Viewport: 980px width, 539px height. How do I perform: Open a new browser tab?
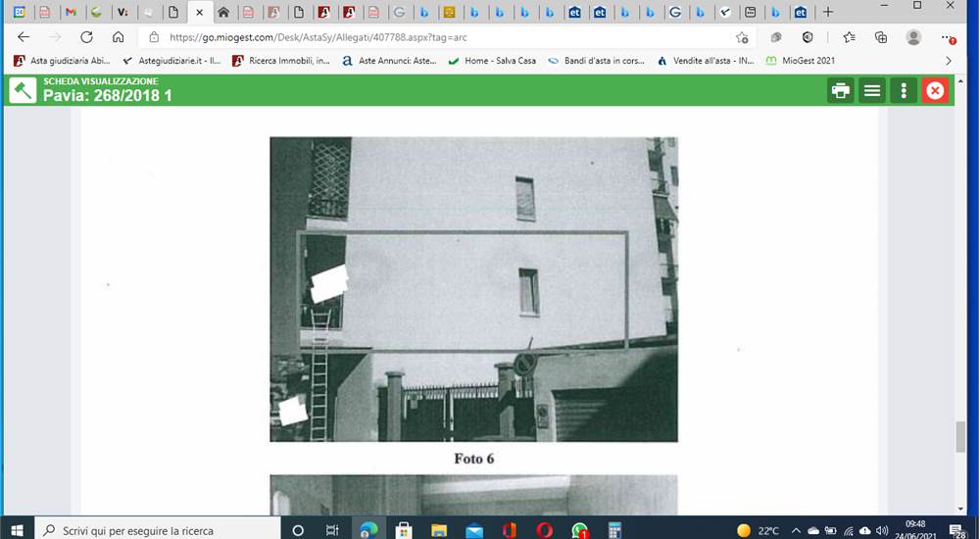827,12
